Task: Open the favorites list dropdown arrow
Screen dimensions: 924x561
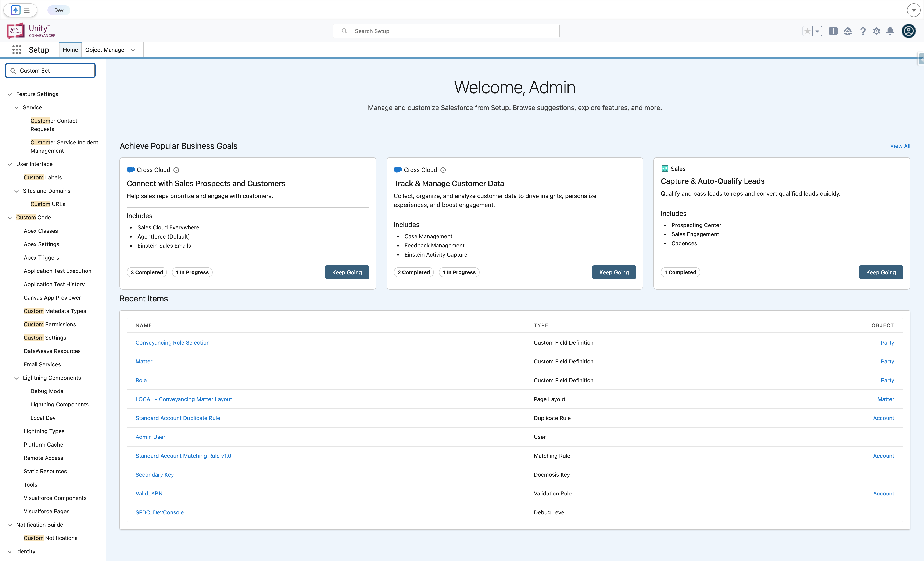Action: pyautogui.click(x=817, y=31)
